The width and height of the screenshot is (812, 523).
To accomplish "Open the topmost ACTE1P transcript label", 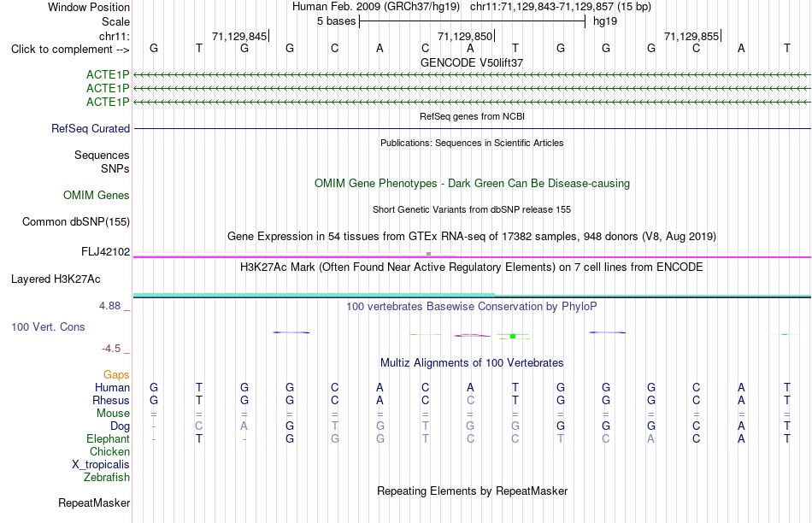I will (x=108, y=75).
